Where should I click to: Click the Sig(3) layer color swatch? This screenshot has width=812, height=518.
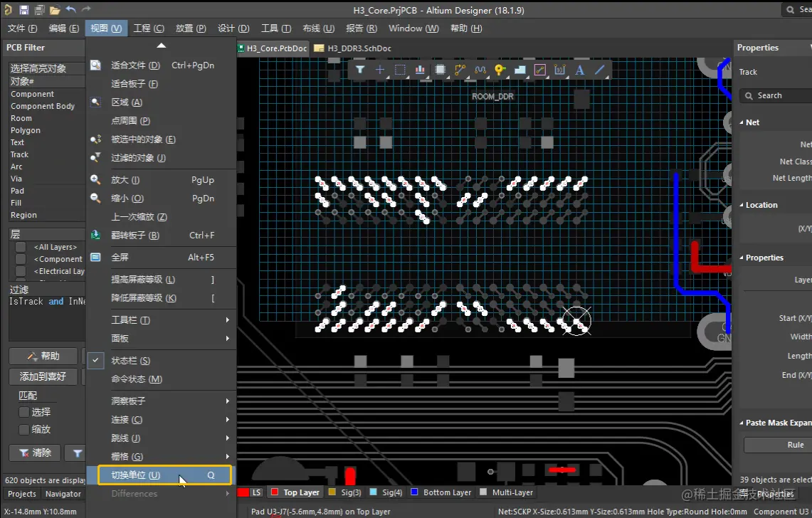332,492
